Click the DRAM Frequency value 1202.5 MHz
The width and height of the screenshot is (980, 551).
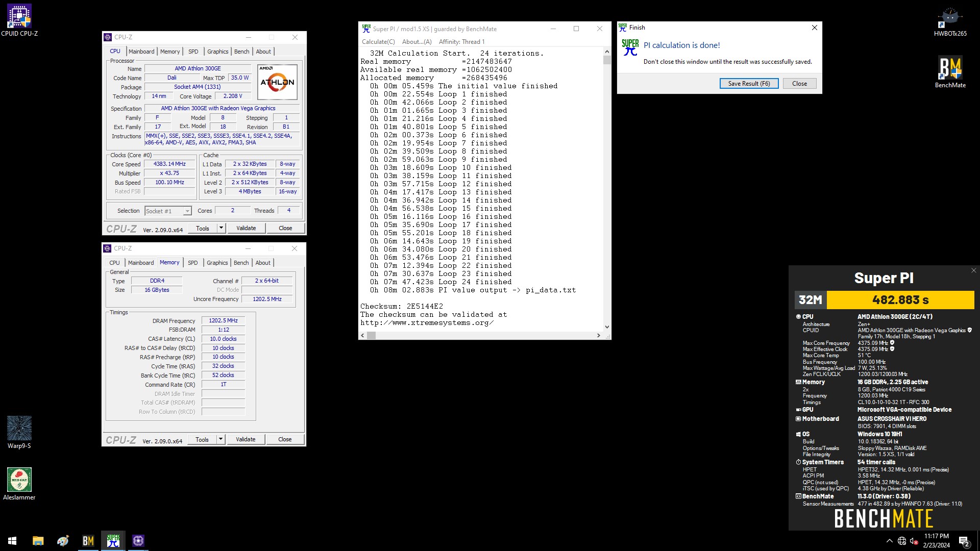coord(223,321)
